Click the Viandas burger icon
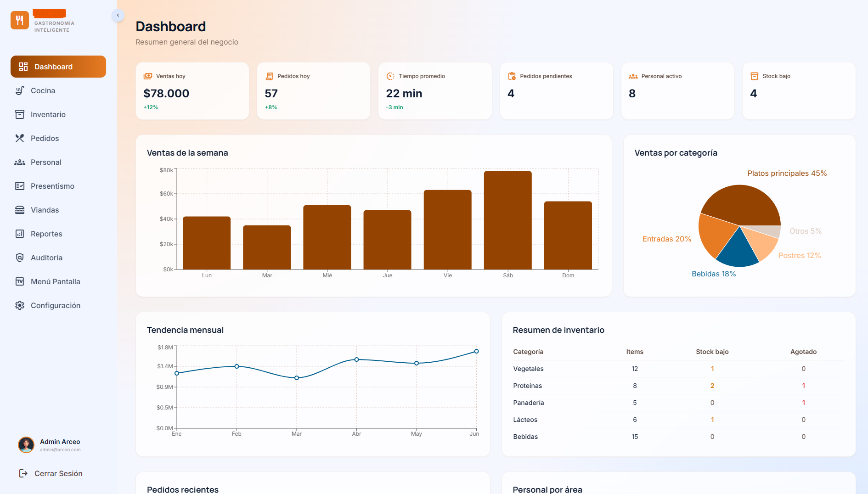 coord(20,210)
